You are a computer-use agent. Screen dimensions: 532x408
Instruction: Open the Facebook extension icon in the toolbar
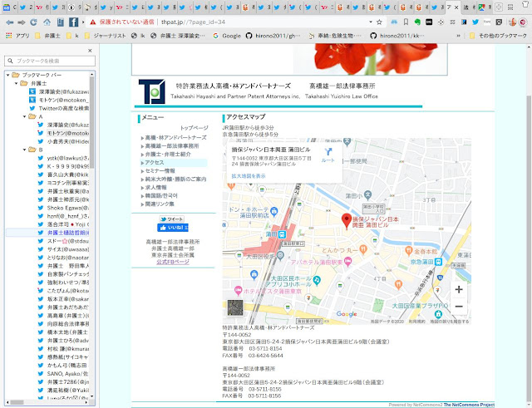(73, 22)
